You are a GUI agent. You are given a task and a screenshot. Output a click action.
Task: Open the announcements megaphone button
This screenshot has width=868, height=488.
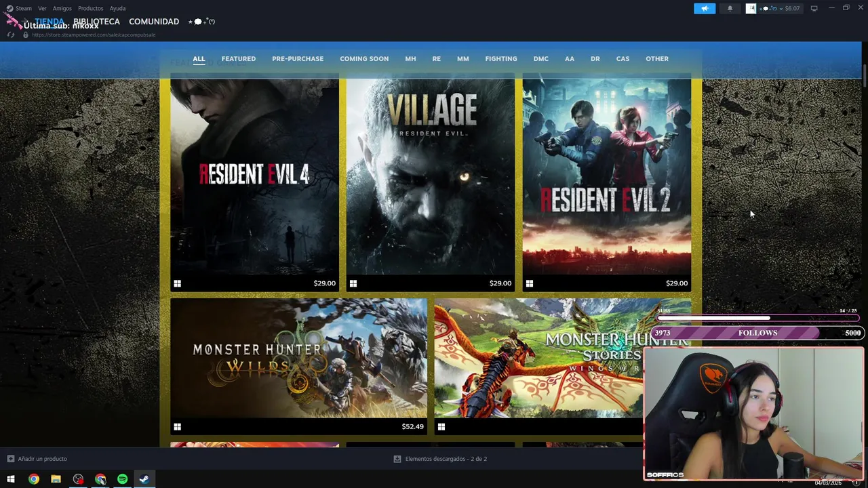coord(705,8)
